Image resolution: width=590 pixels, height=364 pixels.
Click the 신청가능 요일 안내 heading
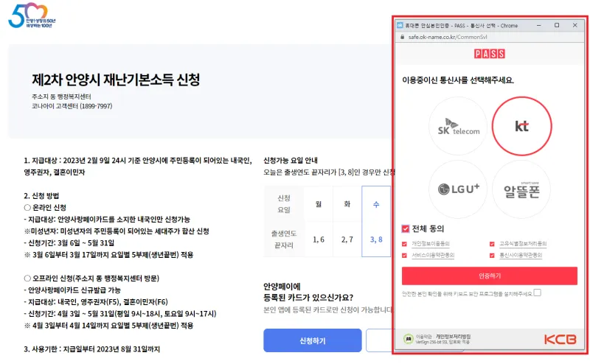[x=291, y=161]
